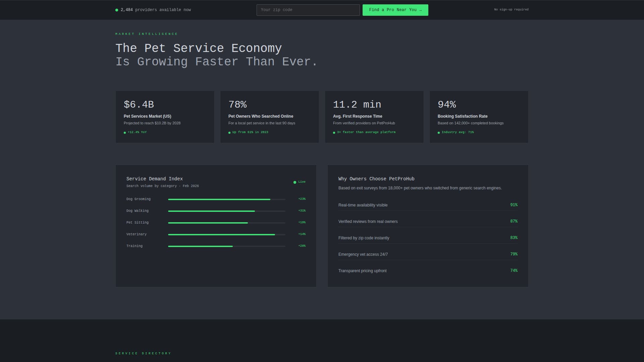Screen dimensions: 644x362
Task: Click 'Based on 142,000+ completed bookings' text
Action: coord(471,123)
